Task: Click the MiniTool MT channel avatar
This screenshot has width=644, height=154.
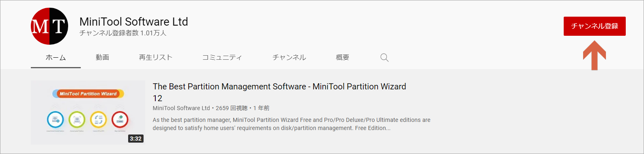Action: point(49,26)
